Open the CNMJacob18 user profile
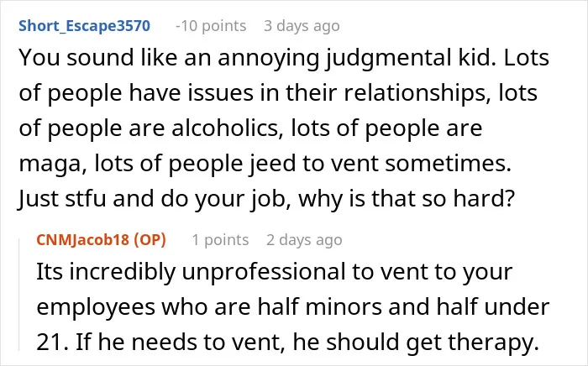Viewport: 588px width, 366px height. 83,240
